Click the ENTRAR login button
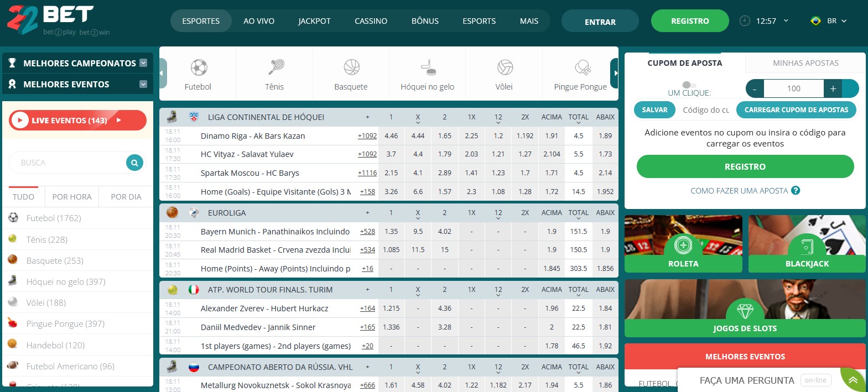The image size is (868, 392). coord(600,22)
